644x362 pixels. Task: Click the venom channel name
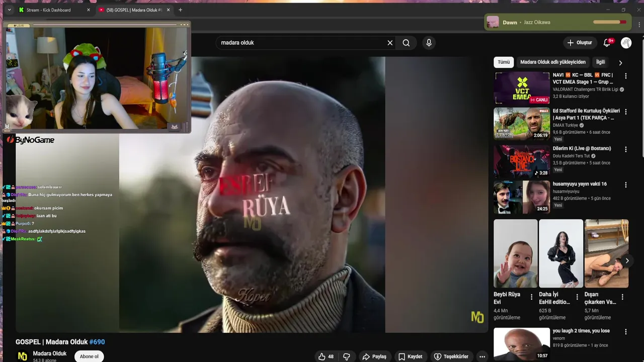[x=559, y=338]
